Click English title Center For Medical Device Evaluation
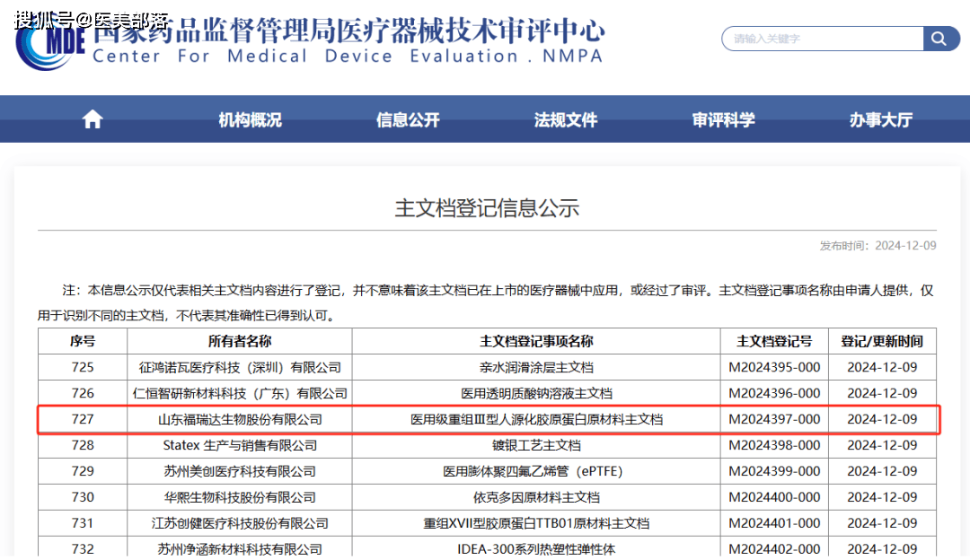The image size is (970, 560). (x=305, y=57)
